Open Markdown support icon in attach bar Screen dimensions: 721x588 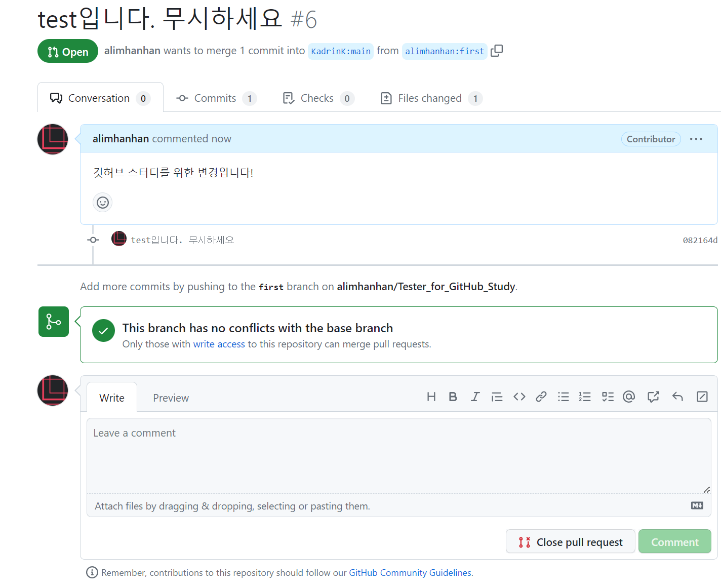pos(697,505)
